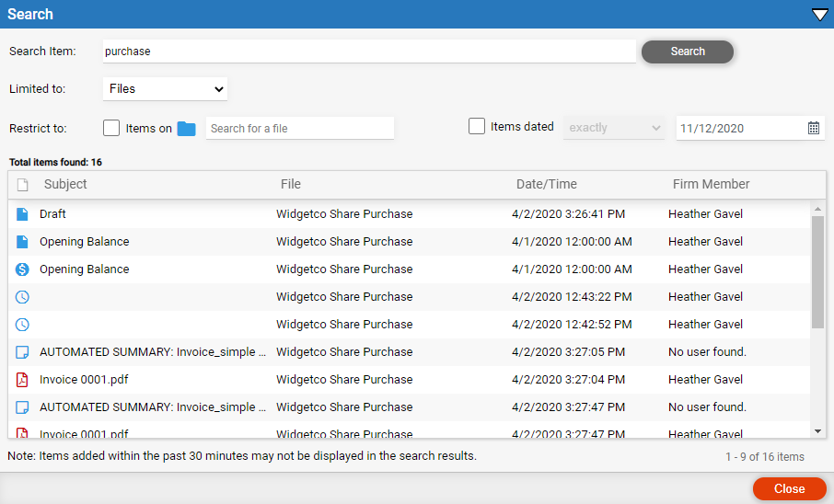The image size is (834, 504).
Task: Collapse the Search panel with the white triangle
Action: coord(819,15)
